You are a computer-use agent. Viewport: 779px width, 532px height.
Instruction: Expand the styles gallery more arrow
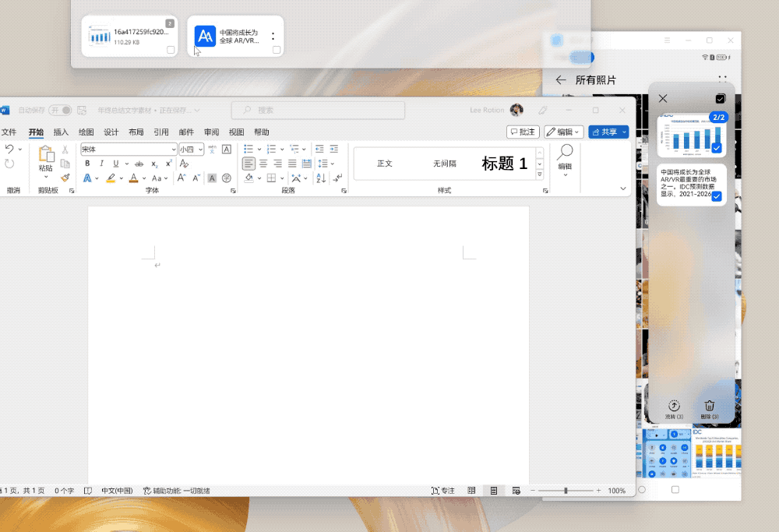point(540,175)
